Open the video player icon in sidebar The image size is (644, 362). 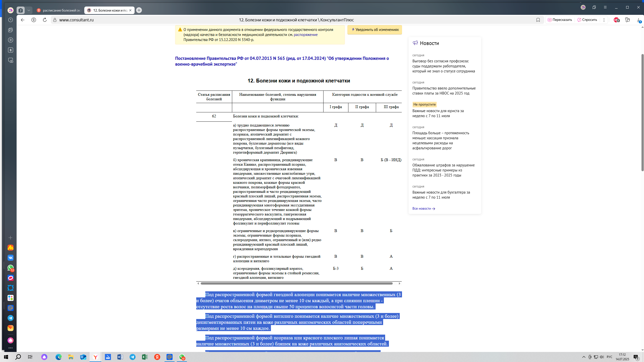10,40
